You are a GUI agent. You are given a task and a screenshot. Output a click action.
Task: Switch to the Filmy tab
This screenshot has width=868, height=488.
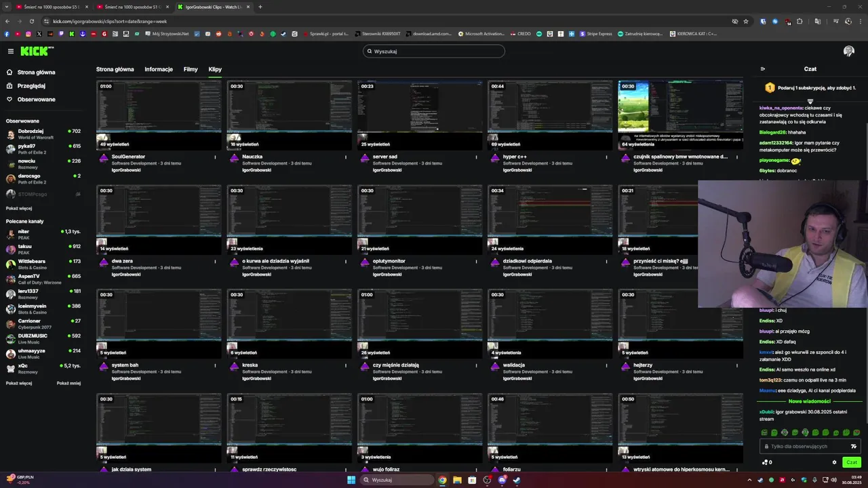coord(191,69)
